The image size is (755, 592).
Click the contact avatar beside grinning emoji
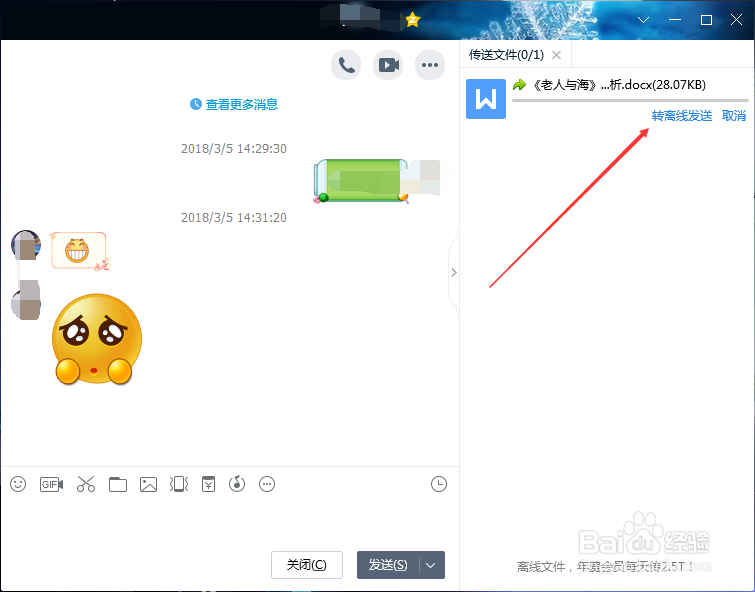point(26,245)
